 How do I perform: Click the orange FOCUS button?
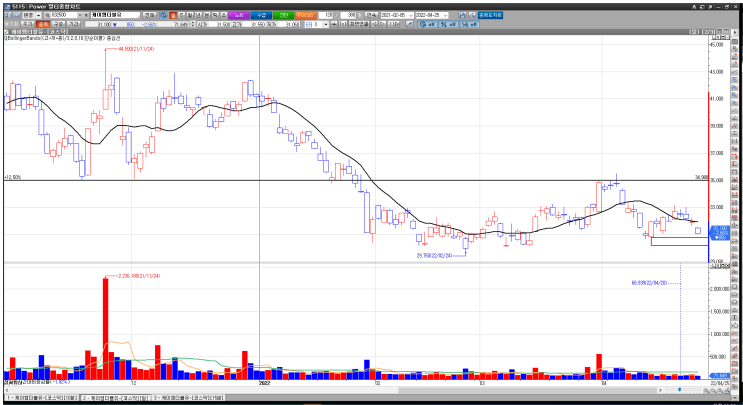(x=306, y=15)
